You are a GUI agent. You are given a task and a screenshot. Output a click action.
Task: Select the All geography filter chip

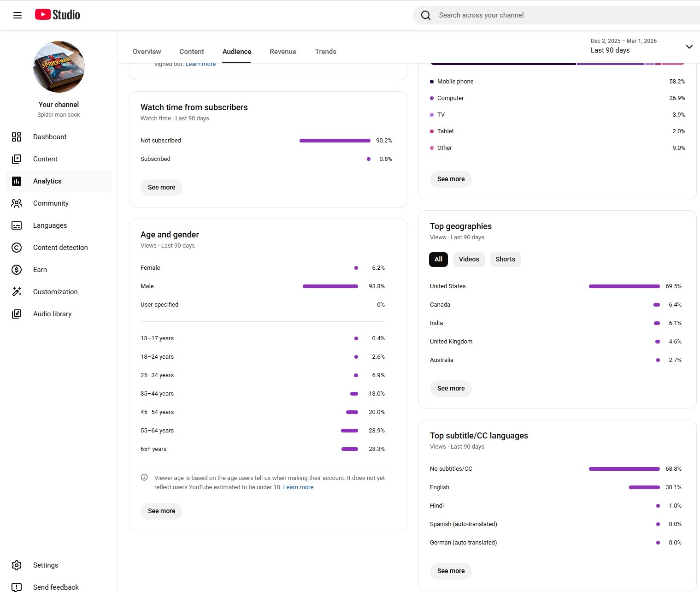[438, 259]
